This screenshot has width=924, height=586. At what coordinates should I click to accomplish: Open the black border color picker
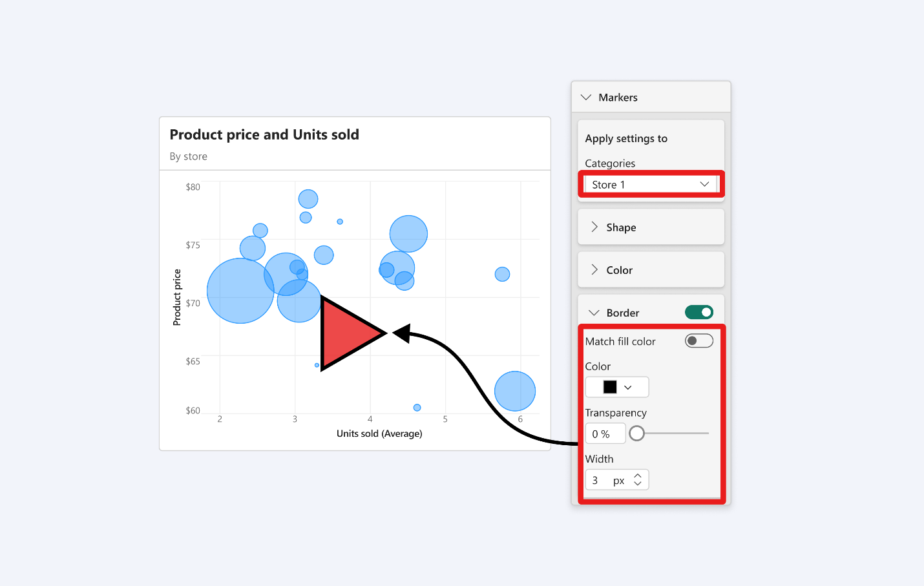click(610, 387)
